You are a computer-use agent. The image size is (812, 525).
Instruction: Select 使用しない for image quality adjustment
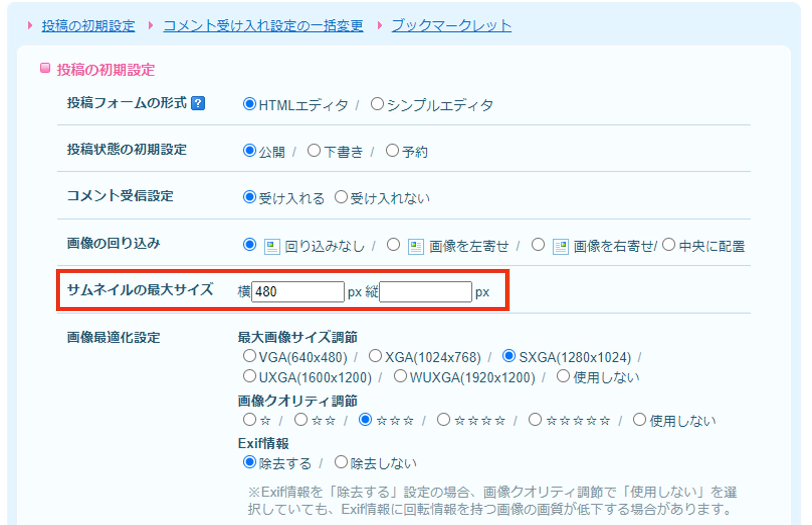coord(640,420)
